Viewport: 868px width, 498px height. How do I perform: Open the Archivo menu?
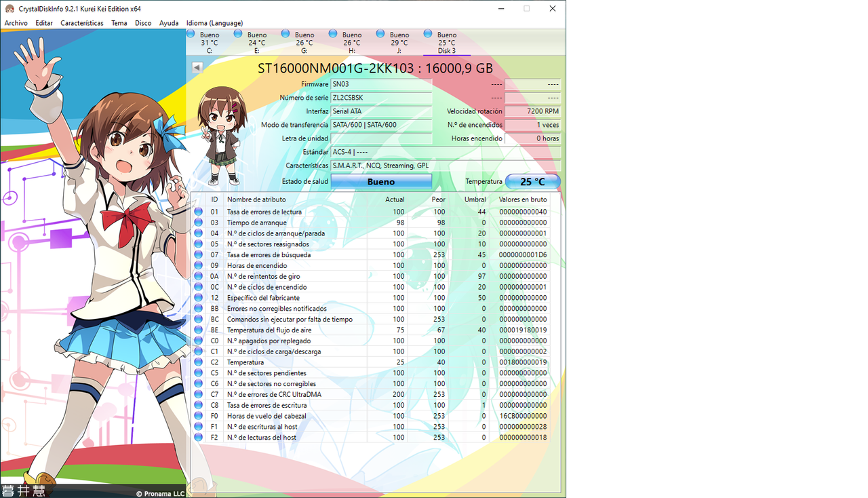pos(16,23)
